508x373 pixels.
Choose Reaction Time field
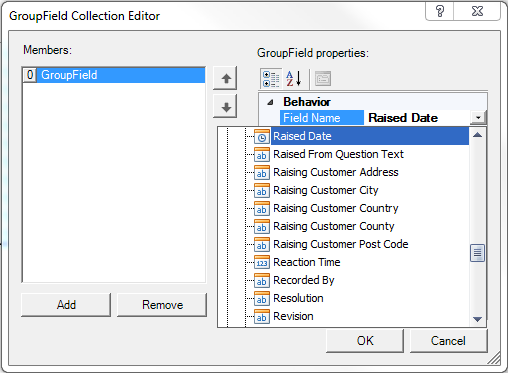[307, 262]
